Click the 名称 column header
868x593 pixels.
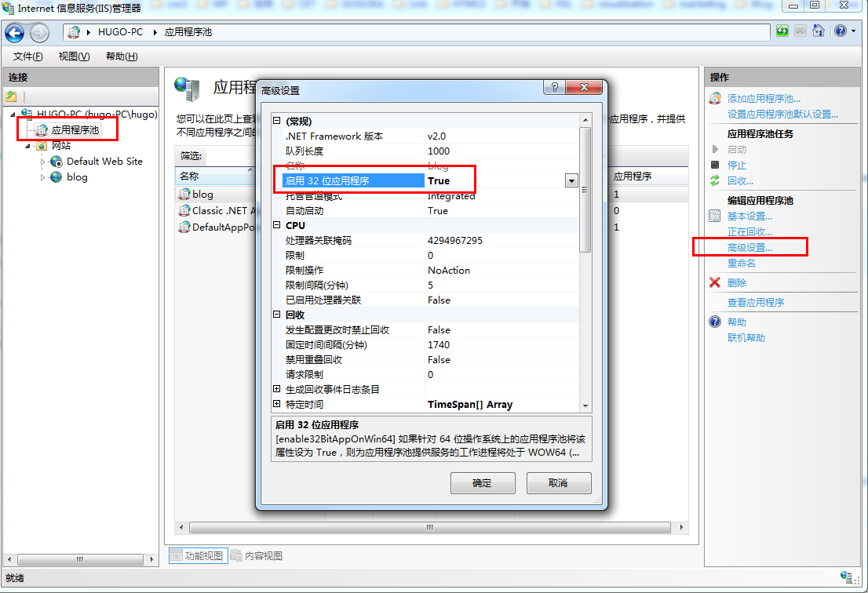pos(215,176)
